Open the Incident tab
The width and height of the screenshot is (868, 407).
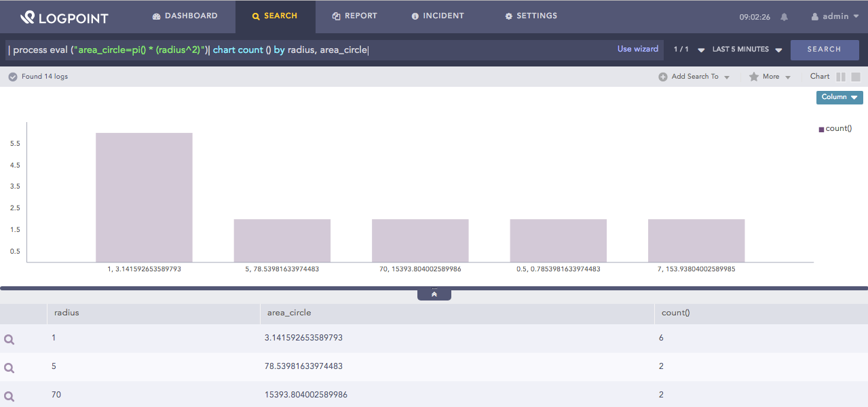438,16
